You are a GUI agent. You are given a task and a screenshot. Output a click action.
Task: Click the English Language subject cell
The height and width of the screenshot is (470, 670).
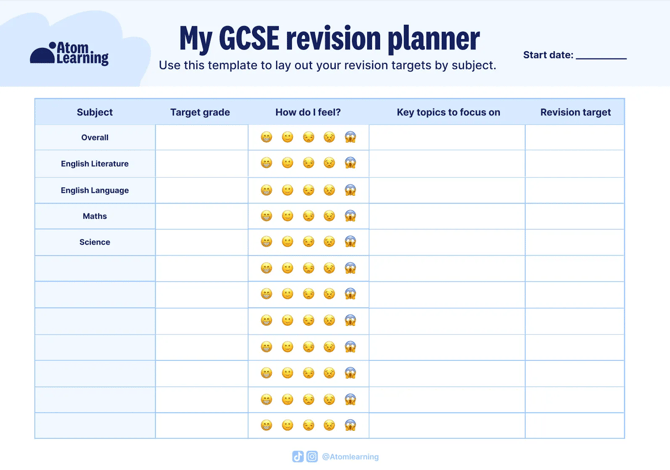(95, 190)
